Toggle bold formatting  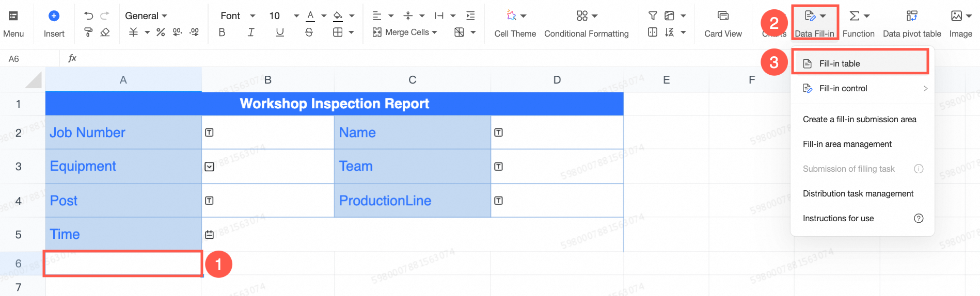[222, 32]
